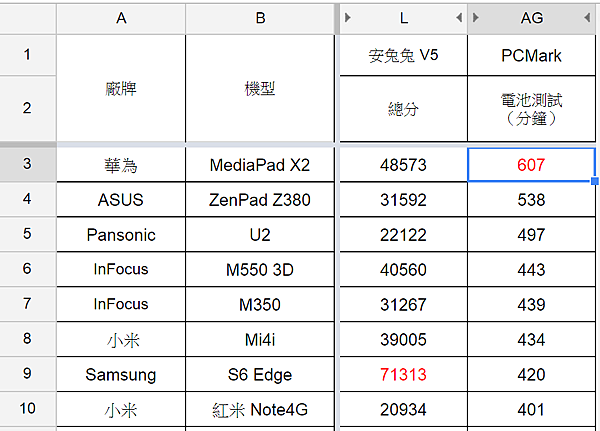Select row 7 header
600x431 pixels.
[28, 304]
